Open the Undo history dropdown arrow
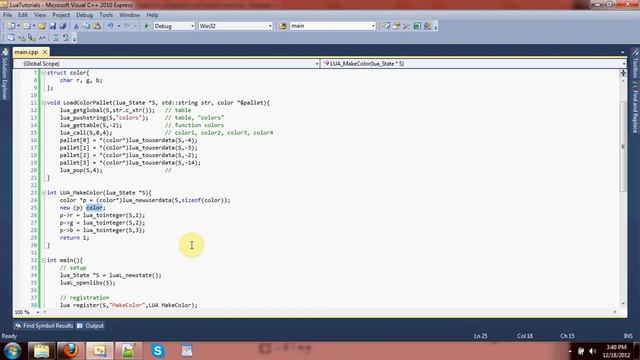 (119, 26)
